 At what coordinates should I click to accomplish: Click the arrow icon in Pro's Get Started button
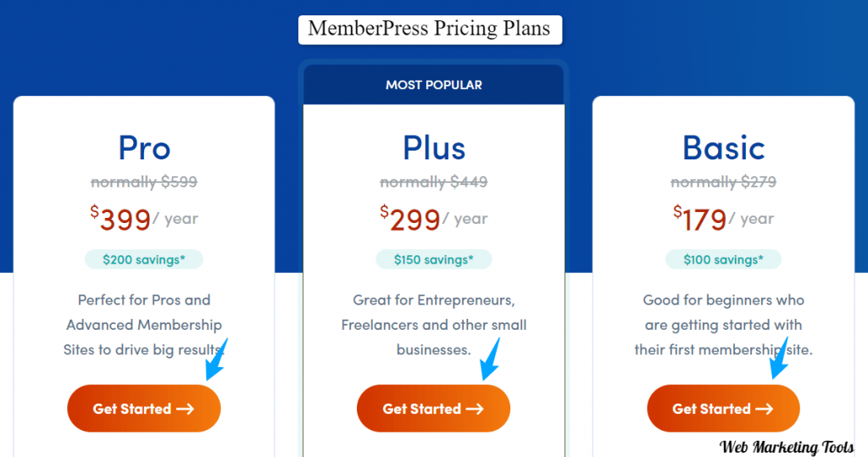[x=186, y=409]
